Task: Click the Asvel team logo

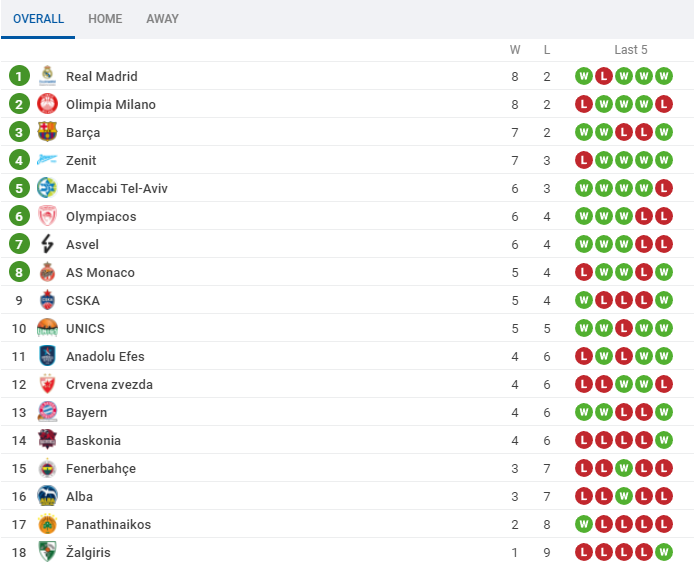Action: (x=47, y=244)
